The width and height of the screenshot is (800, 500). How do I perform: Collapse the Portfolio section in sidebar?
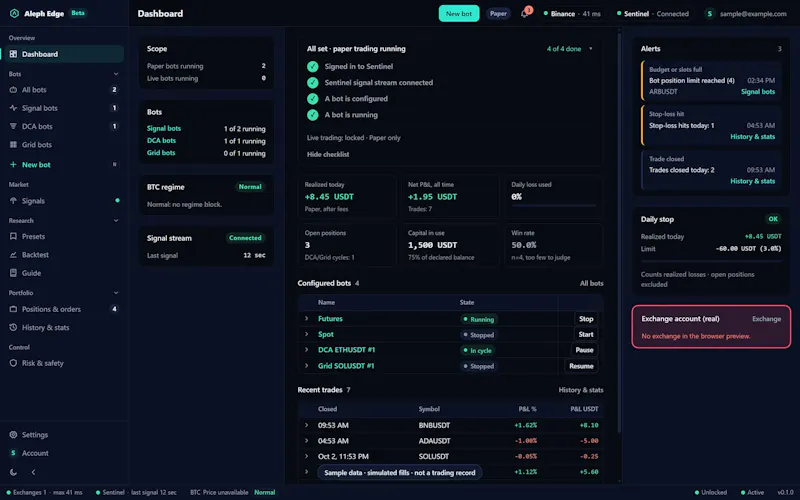coord(116,293)
